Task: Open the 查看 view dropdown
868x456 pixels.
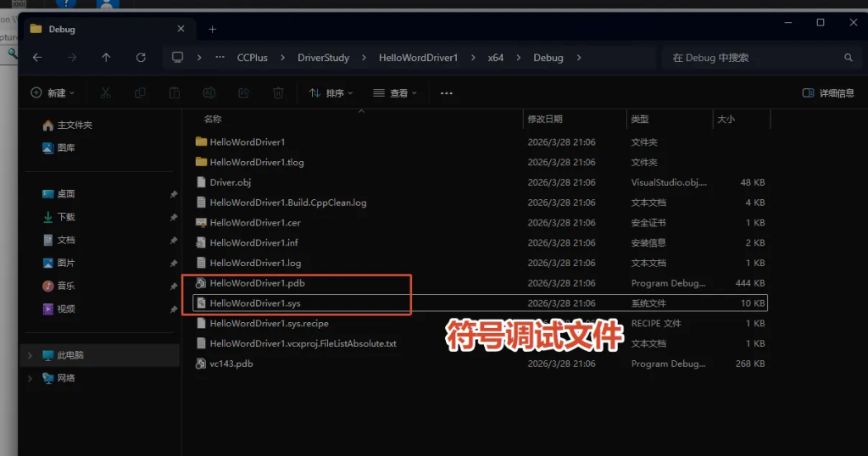Action: point(395,93)
